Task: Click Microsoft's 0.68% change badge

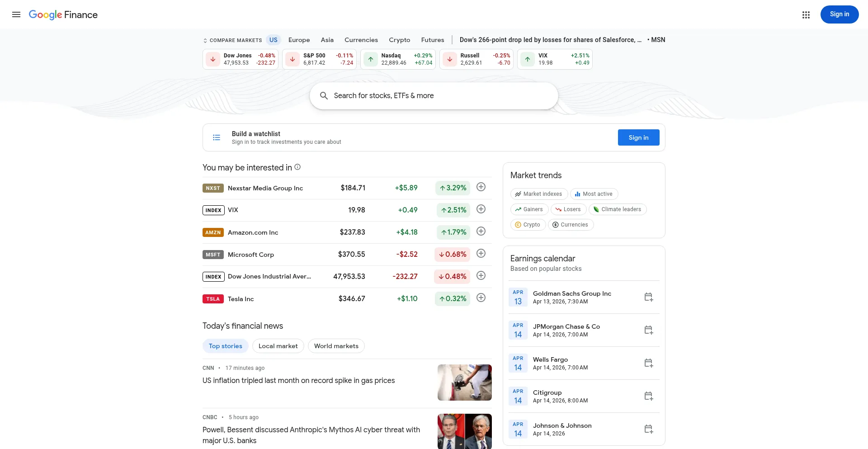Action: coord(452,254)
